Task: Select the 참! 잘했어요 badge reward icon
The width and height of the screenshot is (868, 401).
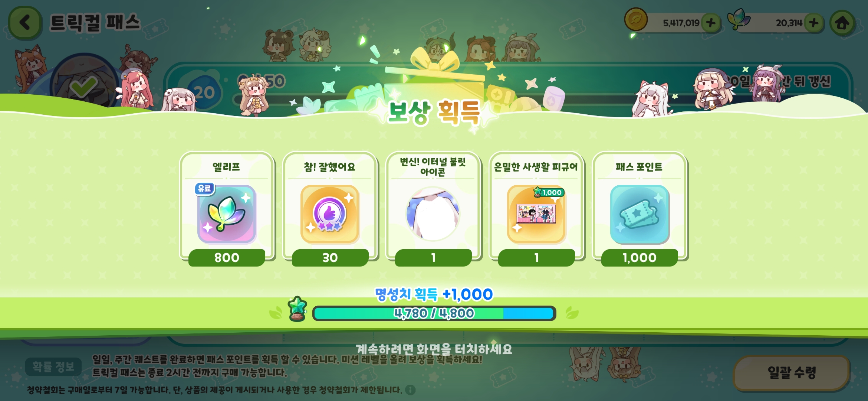Action: (330, 214)
